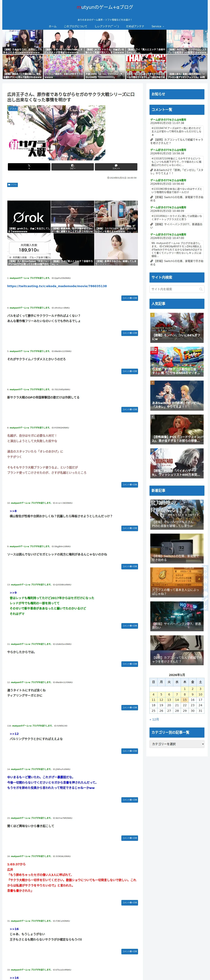Screen dimensions: 210x980
Task: Click the site search input field
Action: 177,289
